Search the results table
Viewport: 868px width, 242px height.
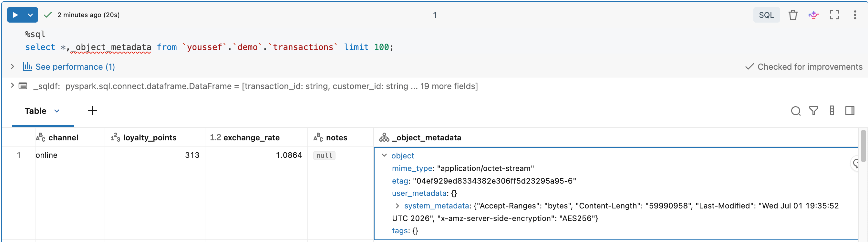click(796, 111)
